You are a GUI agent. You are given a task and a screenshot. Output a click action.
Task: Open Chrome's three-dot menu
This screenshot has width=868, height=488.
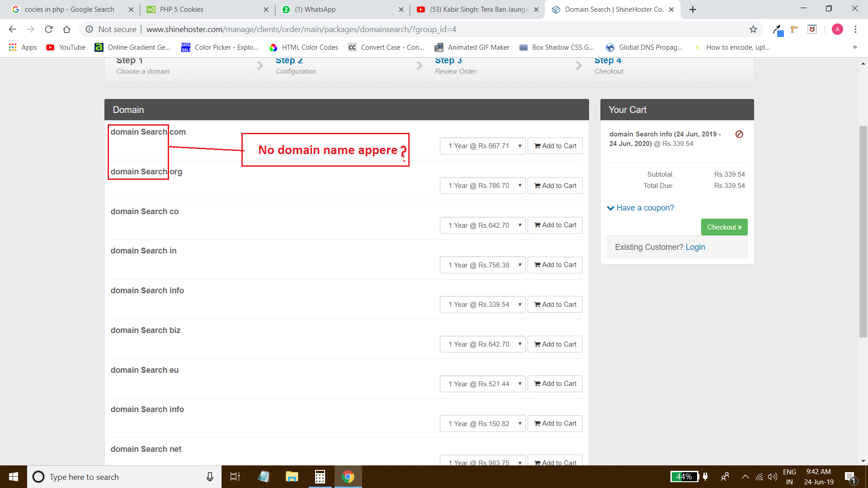click(x=855, y=29)
